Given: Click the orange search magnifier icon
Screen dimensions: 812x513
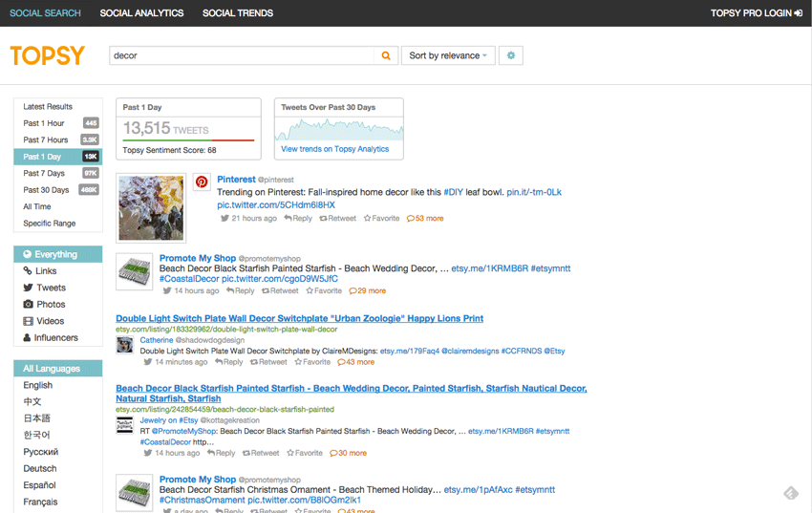Looking at the screenshot, I should [386, 55].
